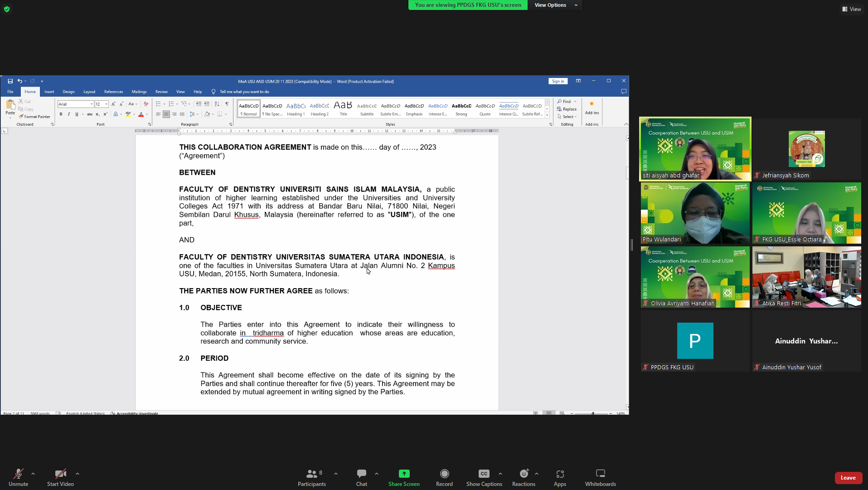The width and height of the screenshot is (868, 490).
Task: Select the Atika Resti Fitri video thumbnail
Action: coord(807,277)
